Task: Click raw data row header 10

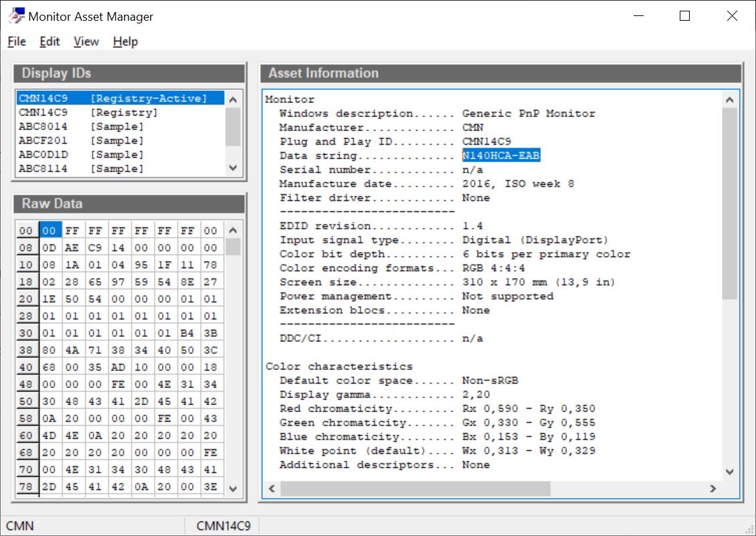Action: (26, 264)
